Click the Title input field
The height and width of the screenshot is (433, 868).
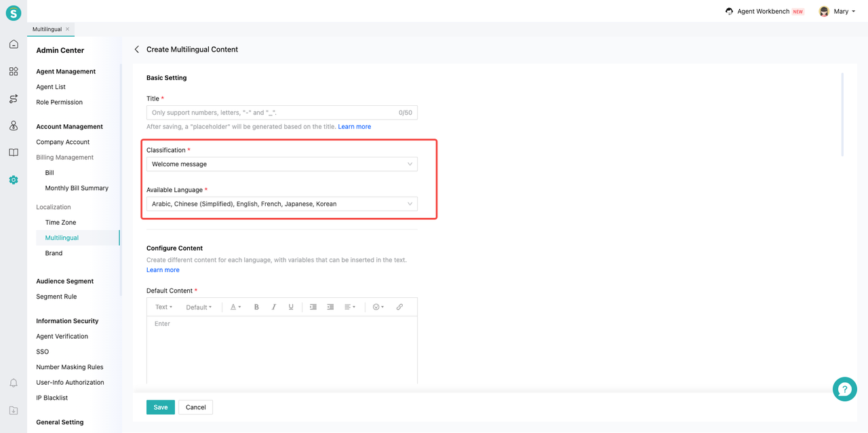click(282, 113)
